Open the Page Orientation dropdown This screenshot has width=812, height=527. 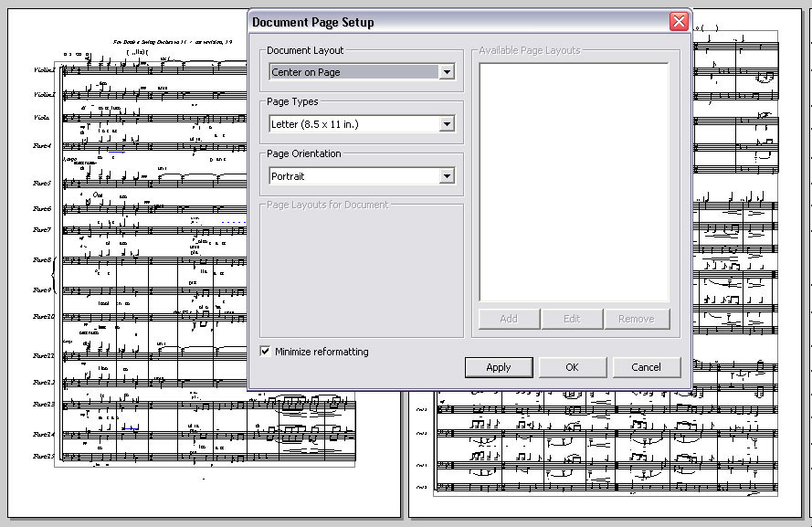362,176
